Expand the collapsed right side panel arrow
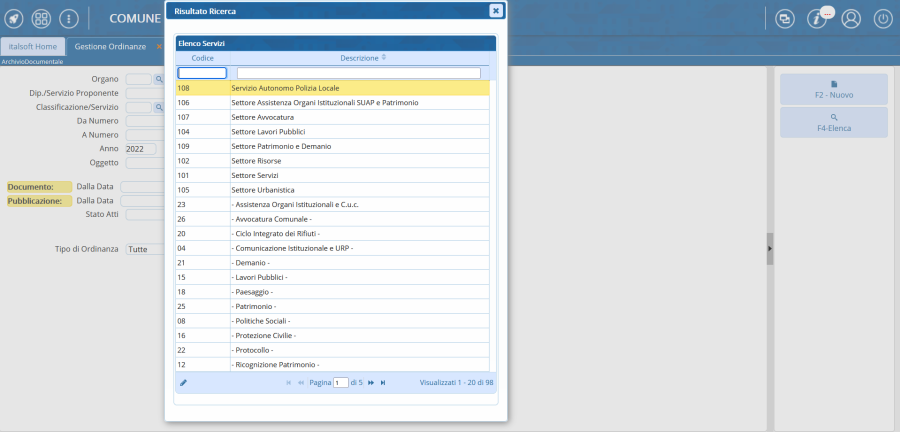 coord(770,248)
